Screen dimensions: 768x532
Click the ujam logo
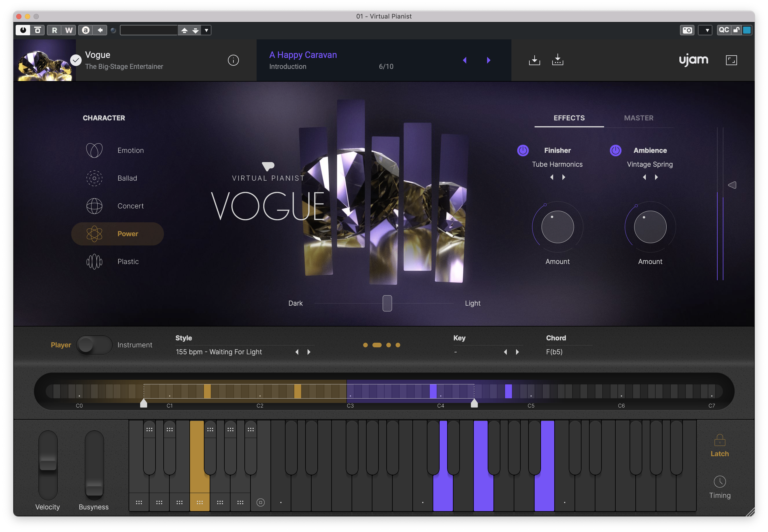coord(693,60)
